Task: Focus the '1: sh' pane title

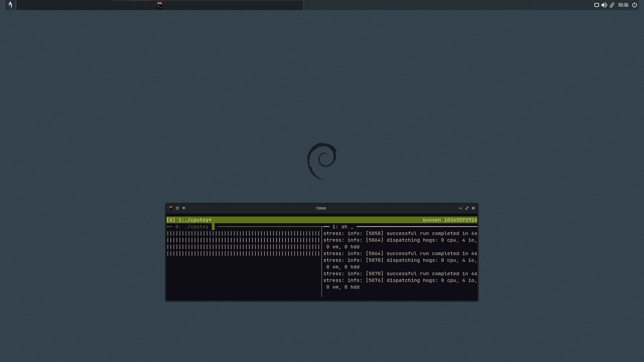Action: pos(340,227)
